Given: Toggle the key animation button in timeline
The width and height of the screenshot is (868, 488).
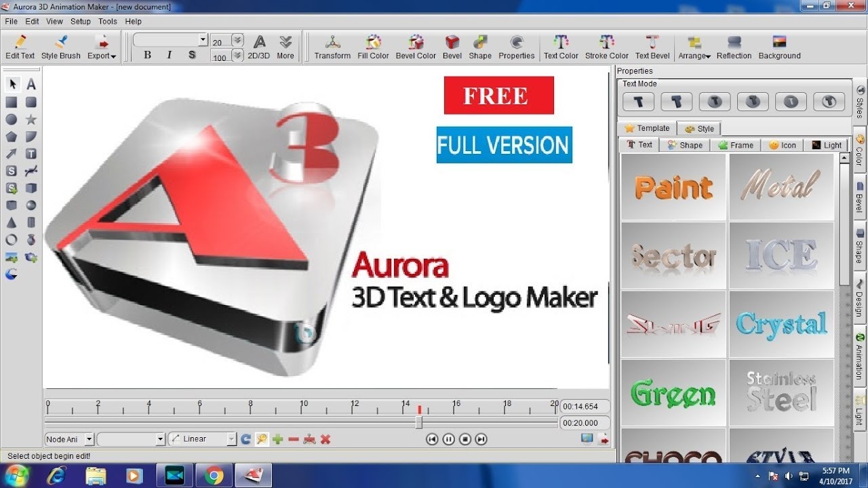Looking at the screenshot, I should click(262, 439).
